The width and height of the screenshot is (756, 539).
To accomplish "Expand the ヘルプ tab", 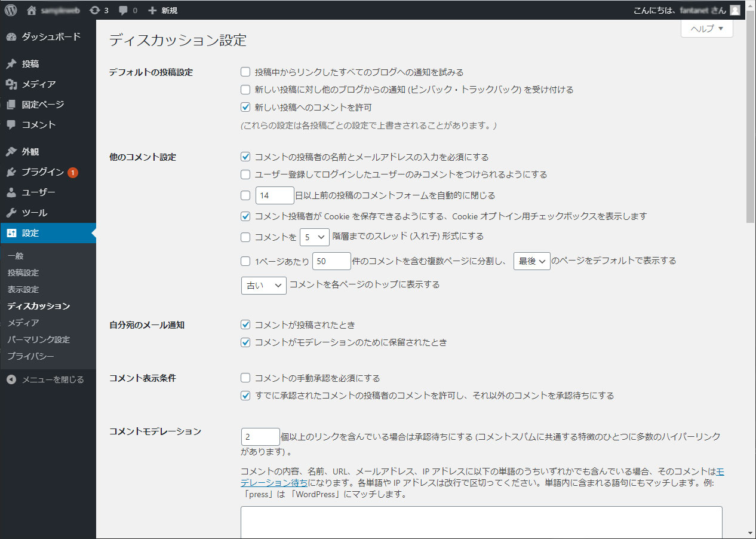I will [707, 28].
